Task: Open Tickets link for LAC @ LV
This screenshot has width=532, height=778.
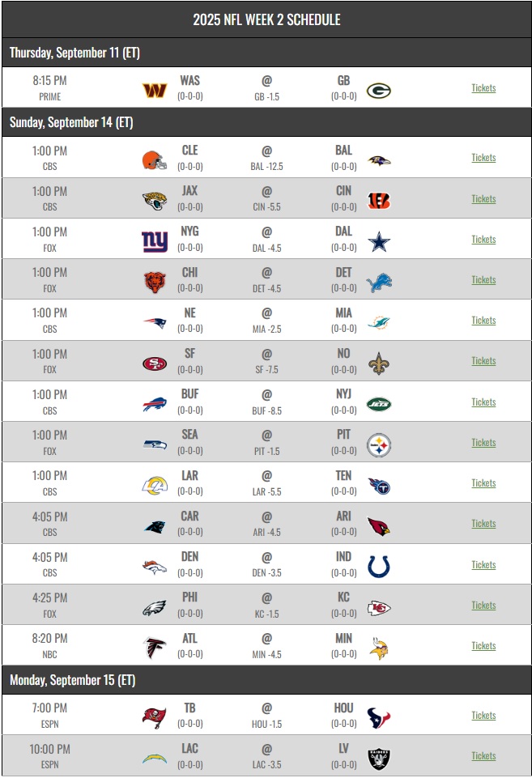Action: click(x=483, y=756)
